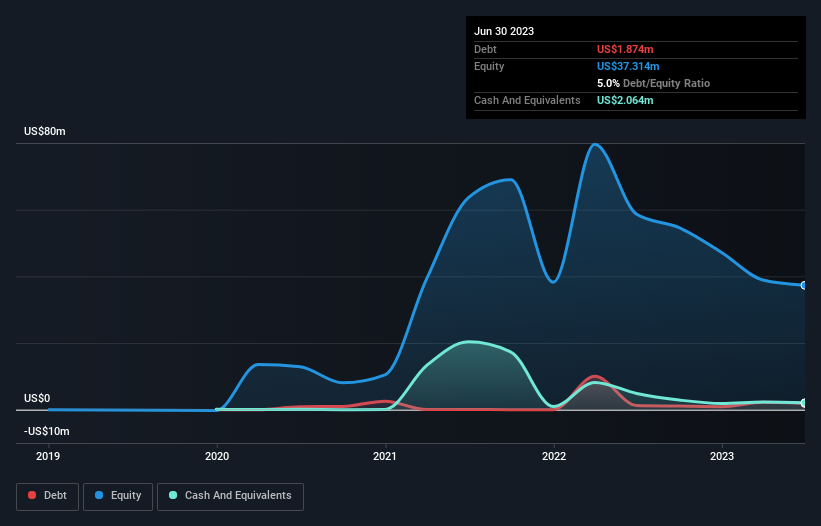Click the 2019 x-axis label

pos(48,456)
